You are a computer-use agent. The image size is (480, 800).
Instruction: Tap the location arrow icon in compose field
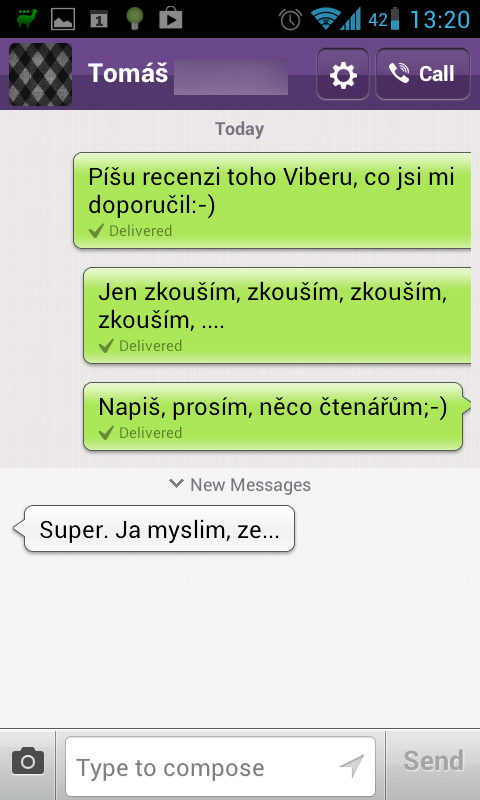(x=351, y=766)
